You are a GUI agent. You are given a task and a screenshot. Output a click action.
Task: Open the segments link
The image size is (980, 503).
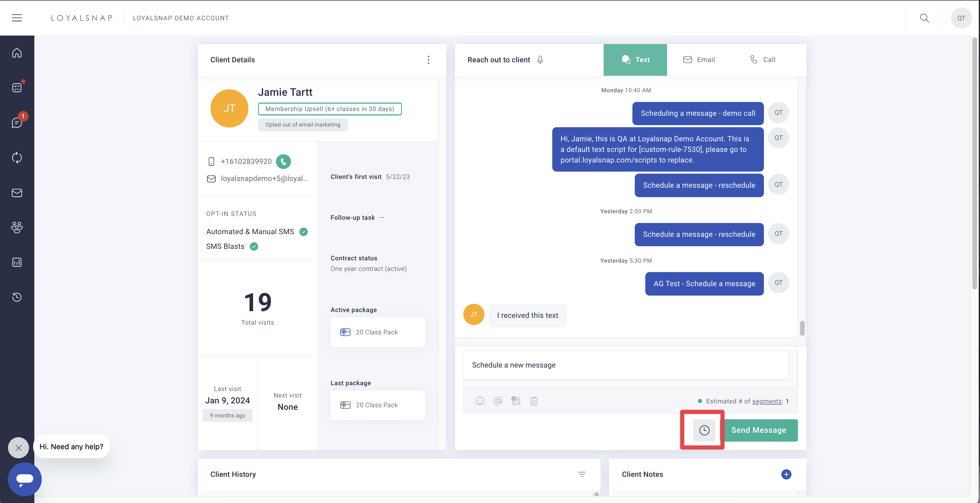point(767,401)
